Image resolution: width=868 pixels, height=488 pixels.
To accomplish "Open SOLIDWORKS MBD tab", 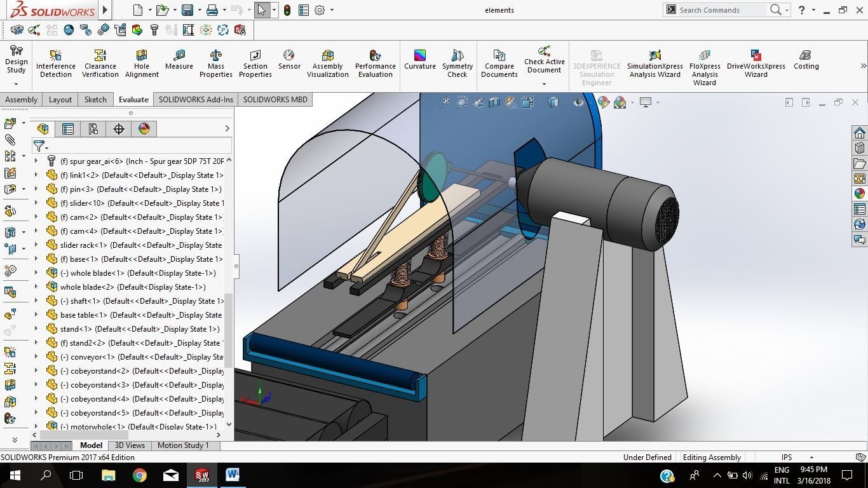I will (x=275, y=100).
